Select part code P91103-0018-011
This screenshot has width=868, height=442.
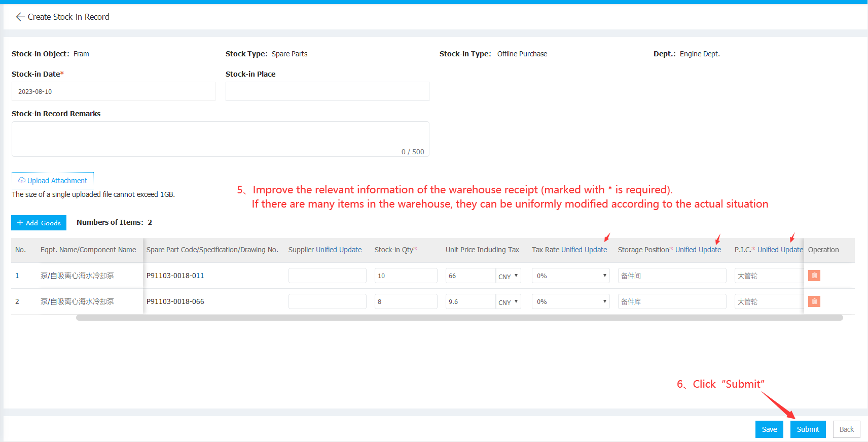click(175, 276)
